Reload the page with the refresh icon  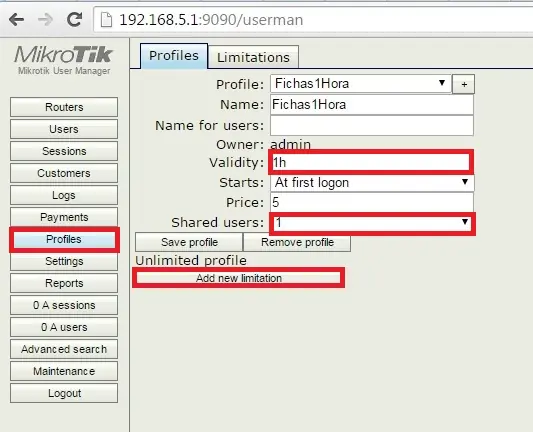[74, 19]
